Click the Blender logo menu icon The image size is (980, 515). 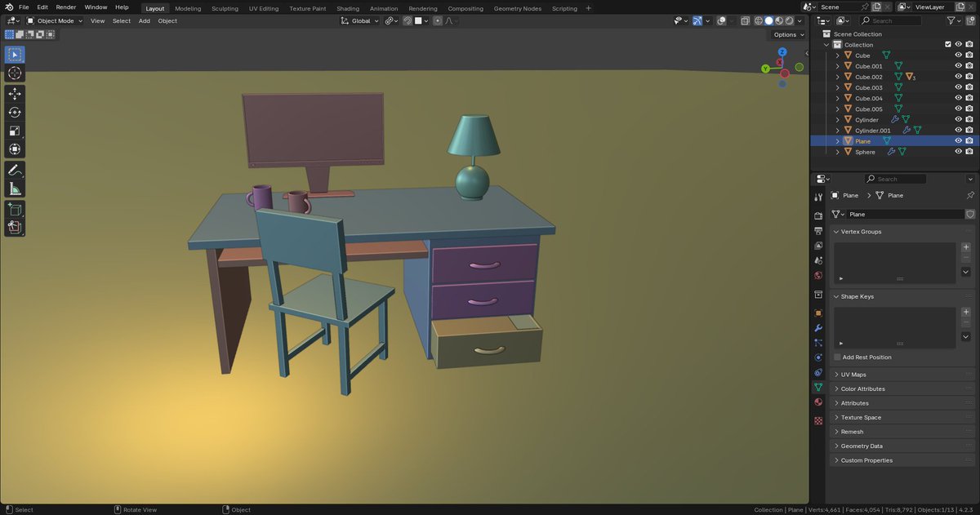click(x=8, y=7)
